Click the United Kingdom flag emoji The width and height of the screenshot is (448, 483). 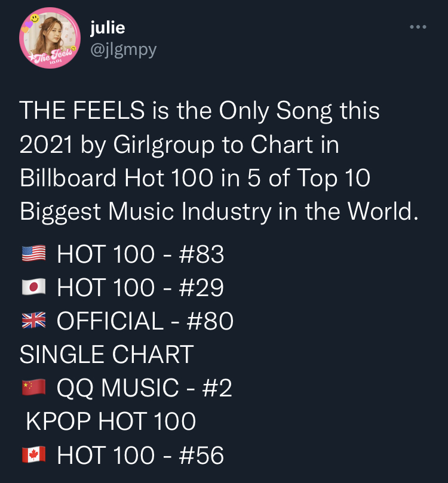tap(33, 321)
